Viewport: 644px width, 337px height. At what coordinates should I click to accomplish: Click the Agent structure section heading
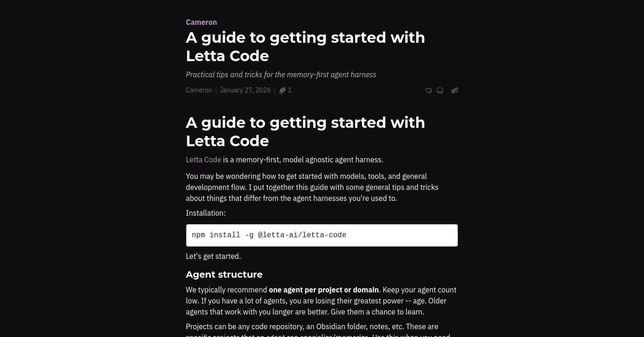pos(224,274)
